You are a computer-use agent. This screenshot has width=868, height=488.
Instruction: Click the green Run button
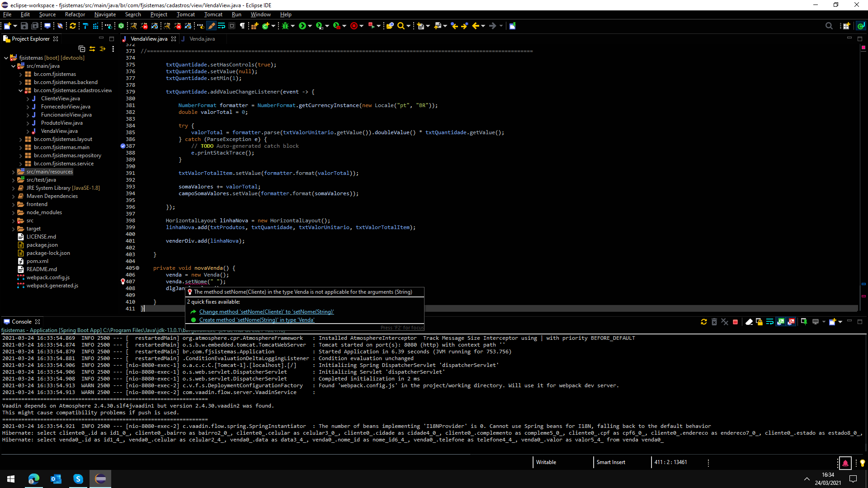click(302, 26)
